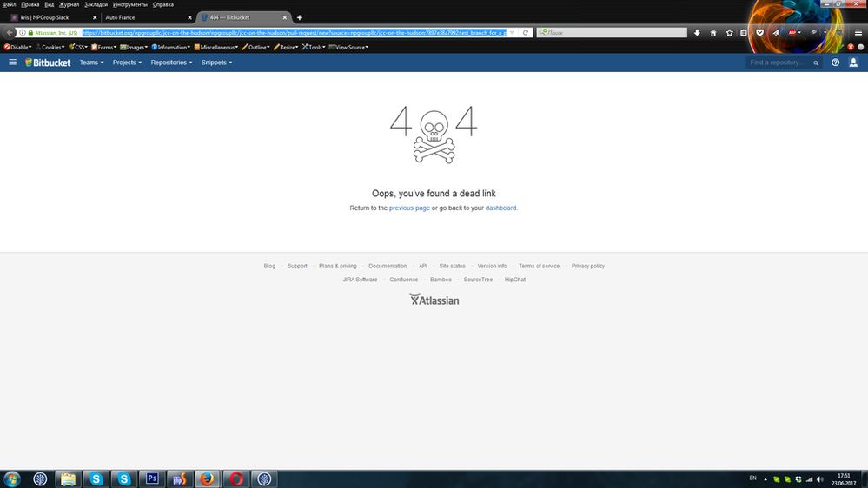Open the Outline toolbar dropdown
The height and width of the screenshot is (488, 868).
(255, 47)
